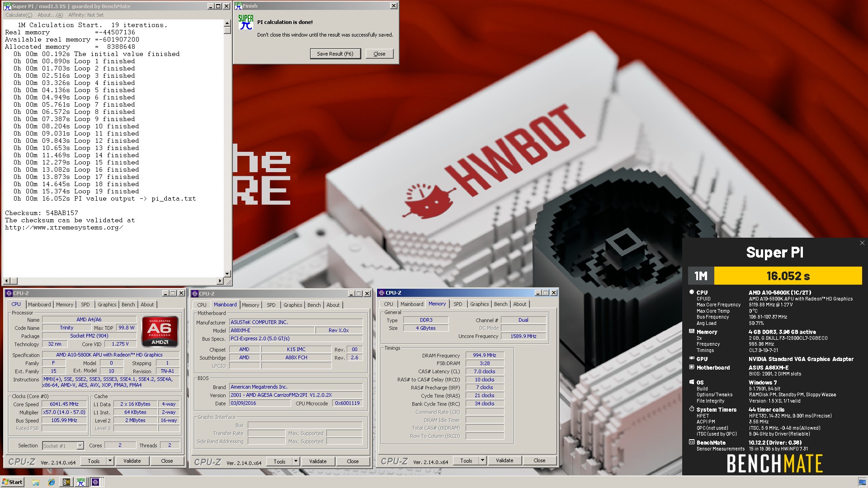
Task: Click the BIOS Version AGESA field
Action: 296,395
